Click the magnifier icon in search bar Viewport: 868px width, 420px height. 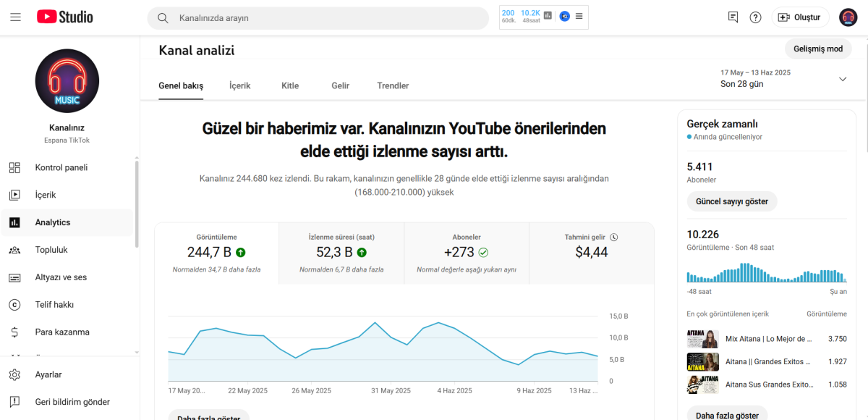tap(163, 18)
